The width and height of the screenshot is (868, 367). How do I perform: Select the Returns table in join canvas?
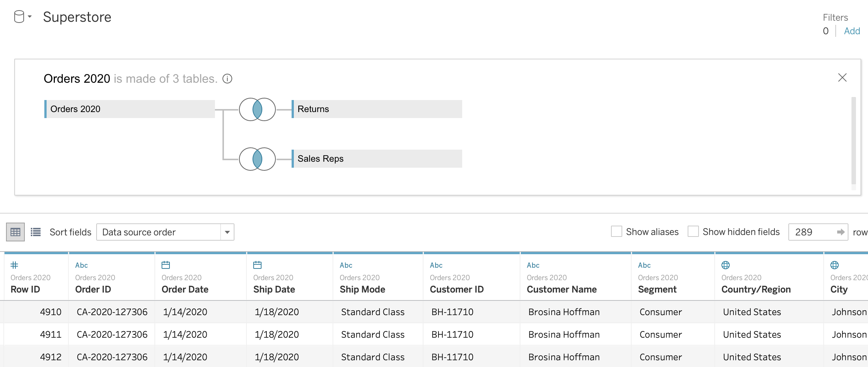[377, 109]
